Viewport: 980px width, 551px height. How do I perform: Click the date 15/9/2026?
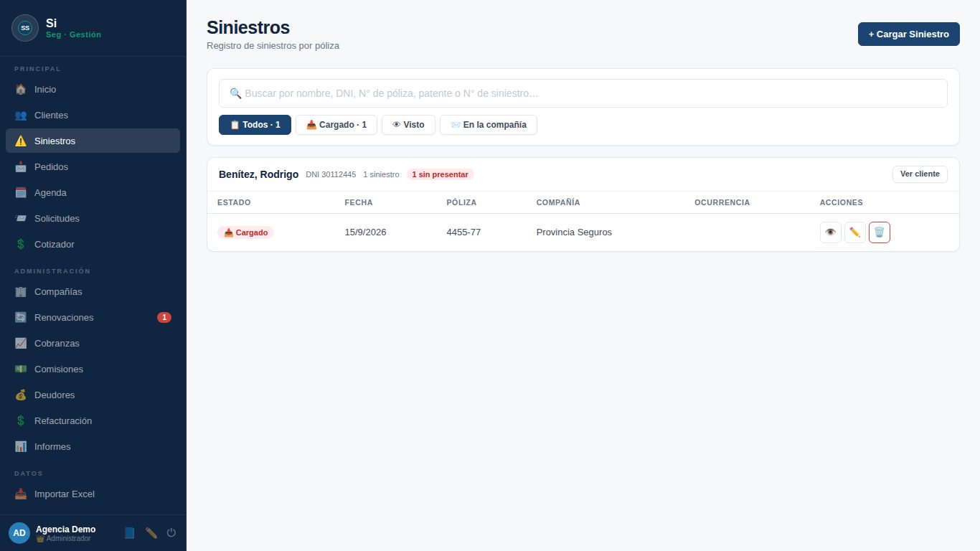365,232
